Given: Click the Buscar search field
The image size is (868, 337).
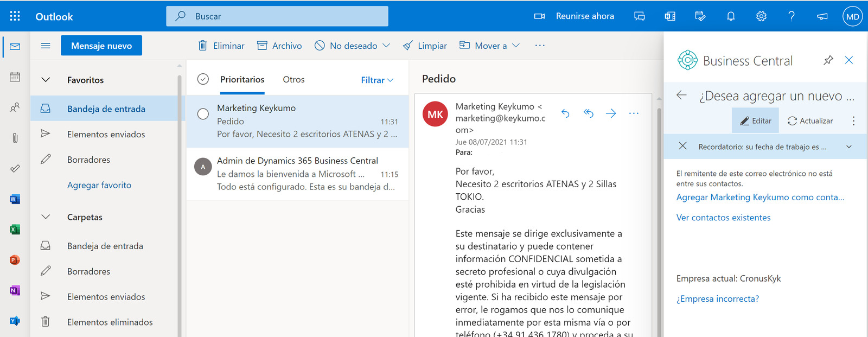Looking at the screenshot, I should click(277, 16).
